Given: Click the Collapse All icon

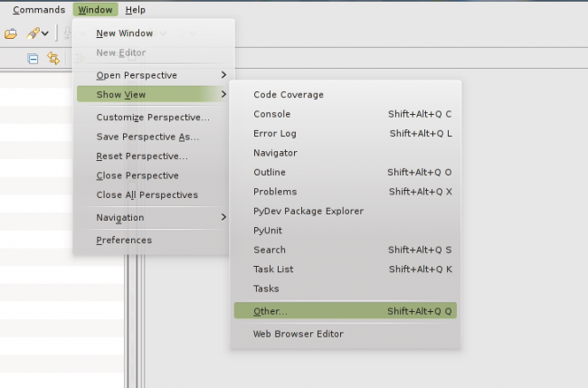Looking at the screenshot, I should point(33,58).
